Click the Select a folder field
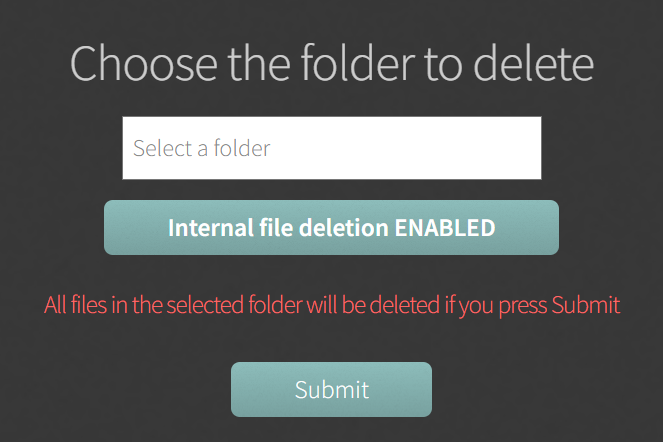 point(332,148)
